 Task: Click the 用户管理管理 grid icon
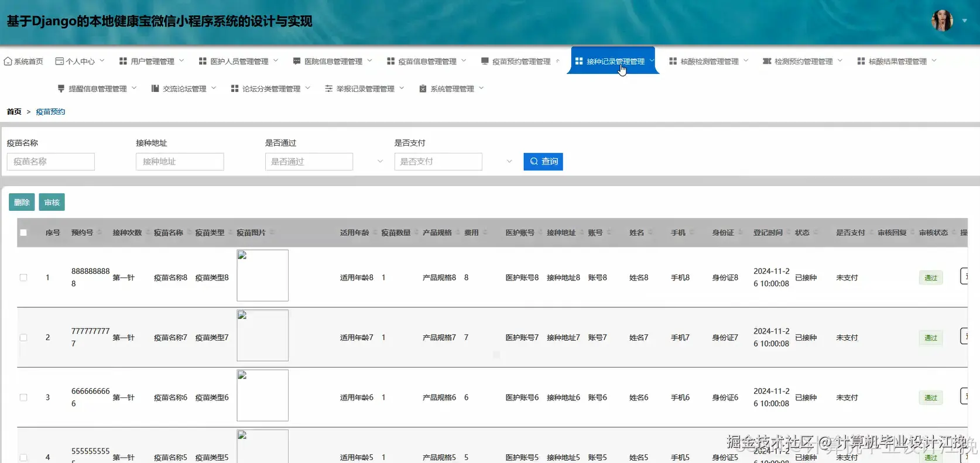pos(123,61)
